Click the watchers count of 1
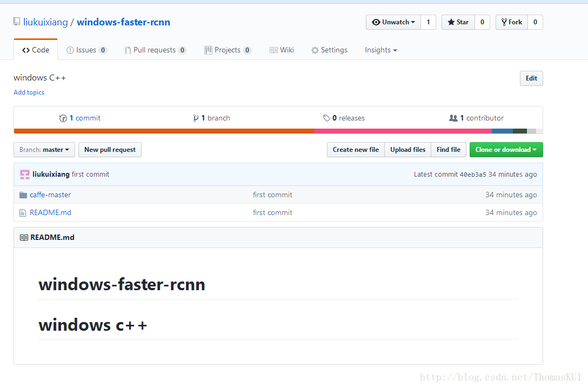Viewport: 588px width, 388px height. coord(428,22)
